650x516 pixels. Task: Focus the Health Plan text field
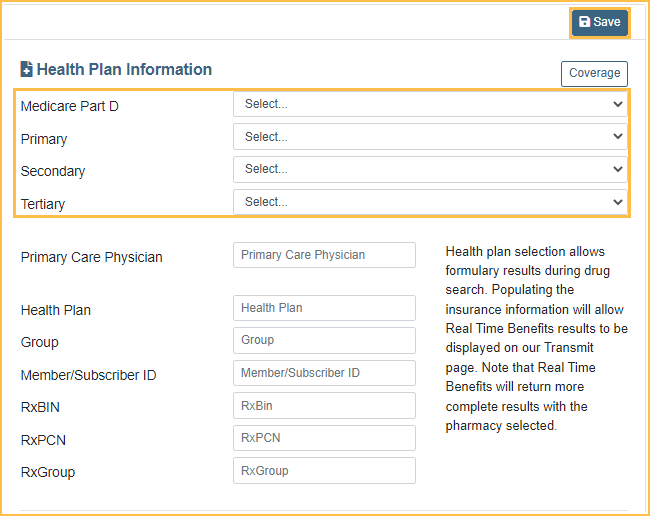324,308
